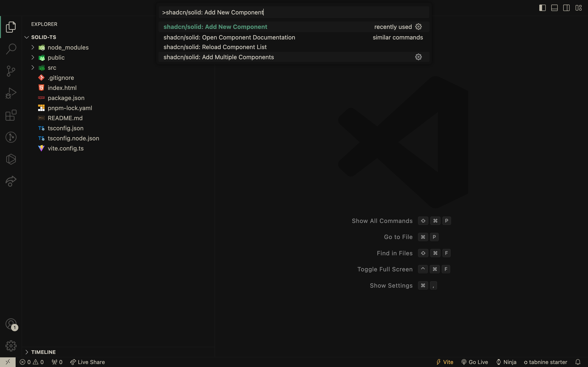The image size is (588, 367).
Task: Expand the node_modules folder
Action: tap(33, 47)
